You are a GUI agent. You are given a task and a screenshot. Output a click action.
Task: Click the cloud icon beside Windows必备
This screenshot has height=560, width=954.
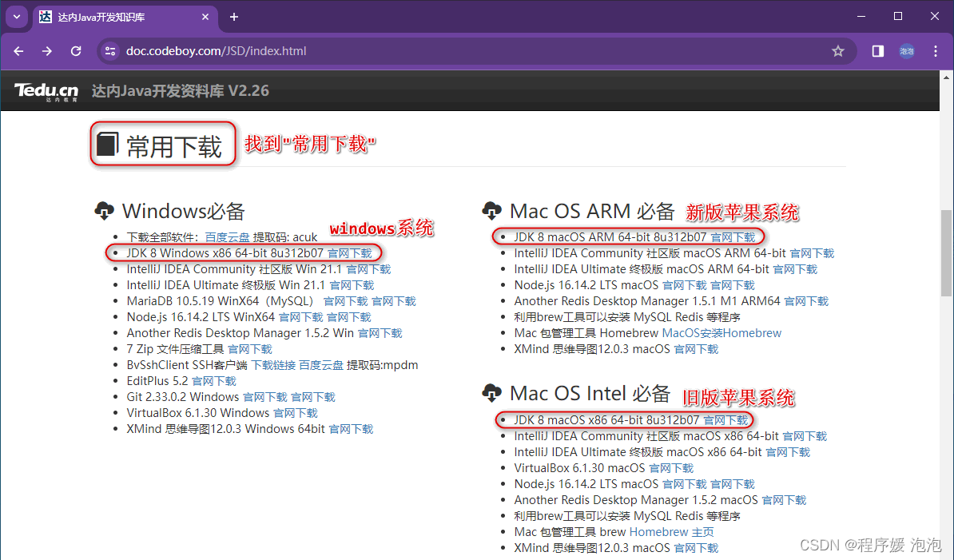coord(105,211)
